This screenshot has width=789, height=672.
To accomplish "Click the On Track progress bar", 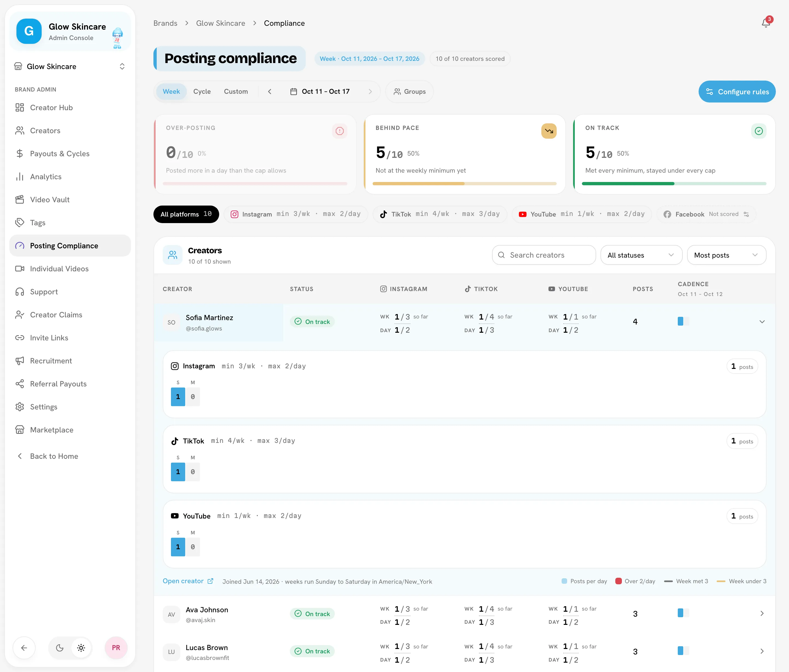I will (674, 184).
